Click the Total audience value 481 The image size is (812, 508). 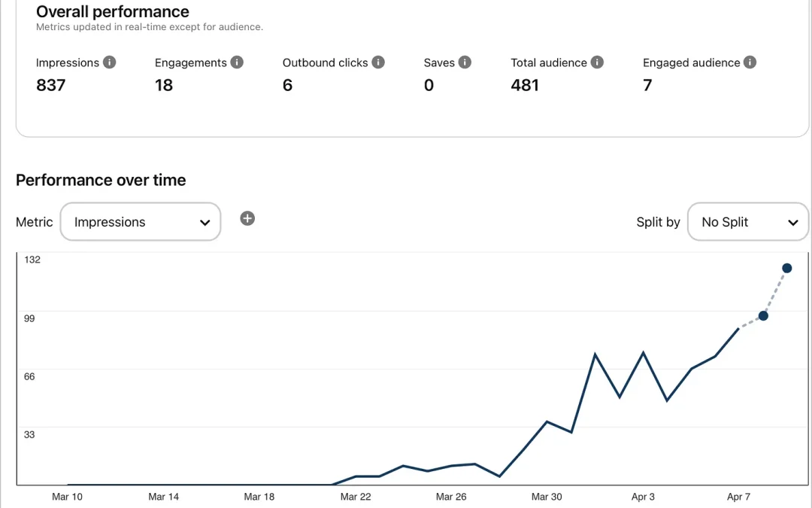[525, 85]
